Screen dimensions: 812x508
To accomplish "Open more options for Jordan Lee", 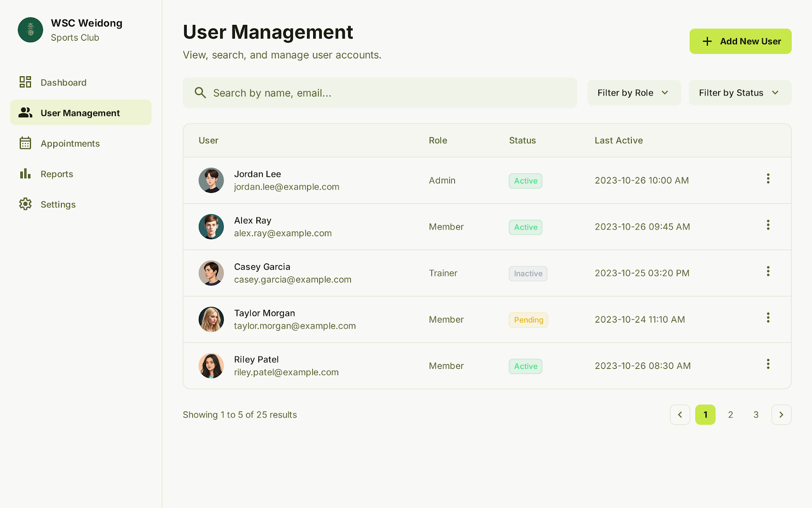I will (x=768, y=179).
